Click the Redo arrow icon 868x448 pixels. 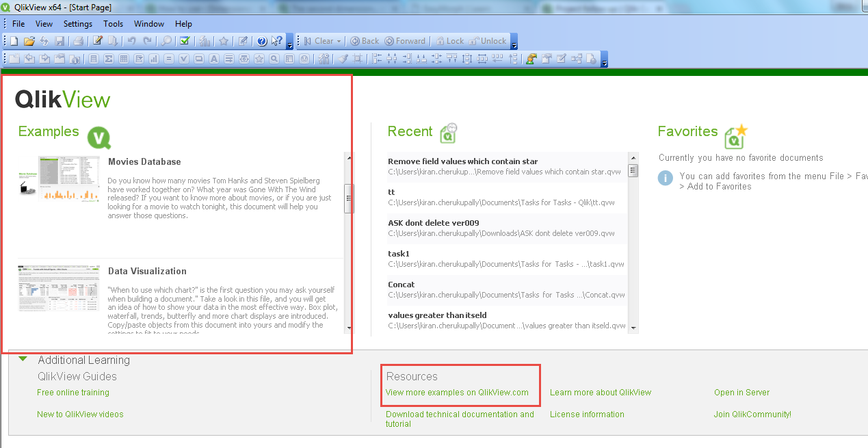point(147,41)
